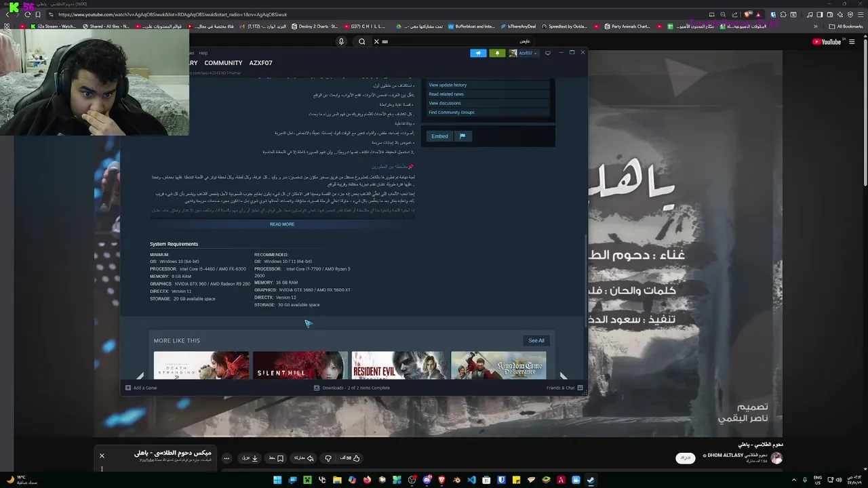Download the YouTube video
868x488 pixels.
click(250, 458)
